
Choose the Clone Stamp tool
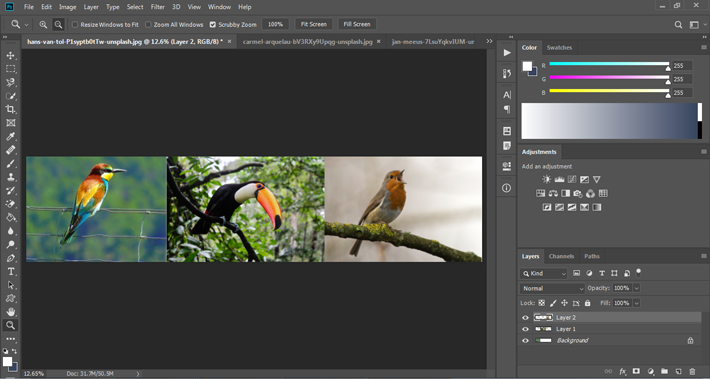point(10,177)
